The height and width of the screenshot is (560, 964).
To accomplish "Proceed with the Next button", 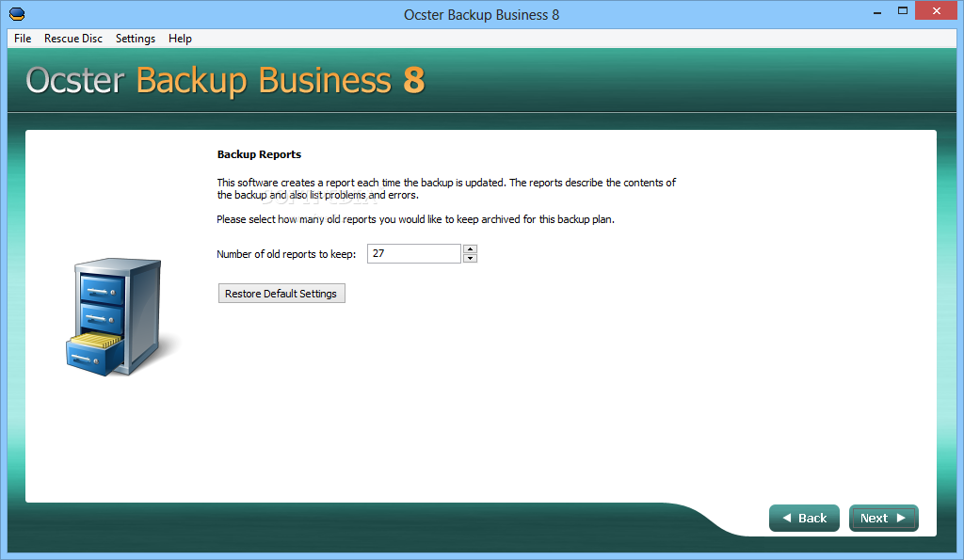I will point(883,519).
